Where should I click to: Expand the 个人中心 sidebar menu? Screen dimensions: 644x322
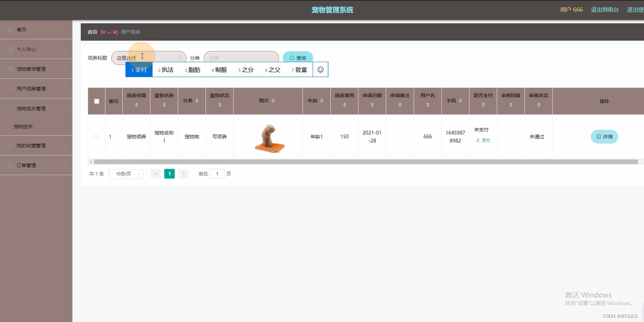pyautogui.click(x=36, y=49)
